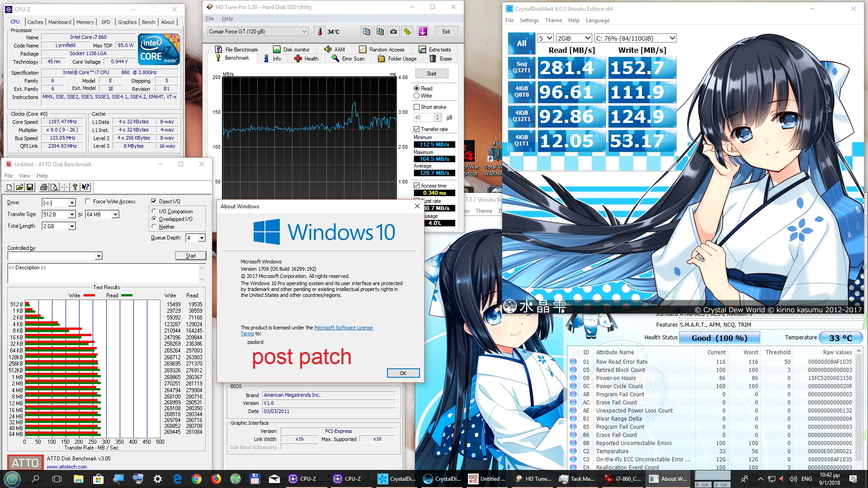Click the ATTO print icon
The width and height of the screenshot is (868, 488).
pos(43,187)
